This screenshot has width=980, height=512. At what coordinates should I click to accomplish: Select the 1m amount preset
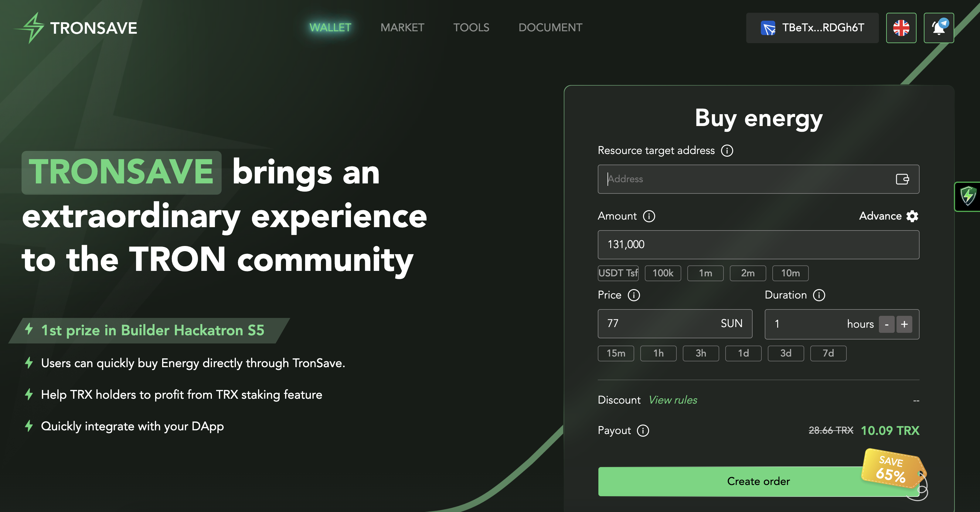point(705,273)
